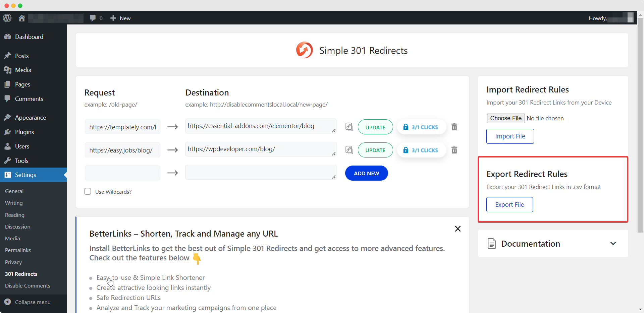
Task: Edit the essential-addons.com destination field
Action: pyautogui.click(x=261, y=126)
